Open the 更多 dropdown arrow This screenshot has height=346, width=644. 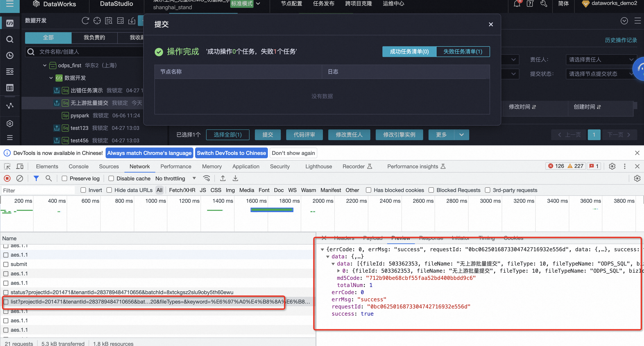(x=461, y=135)
